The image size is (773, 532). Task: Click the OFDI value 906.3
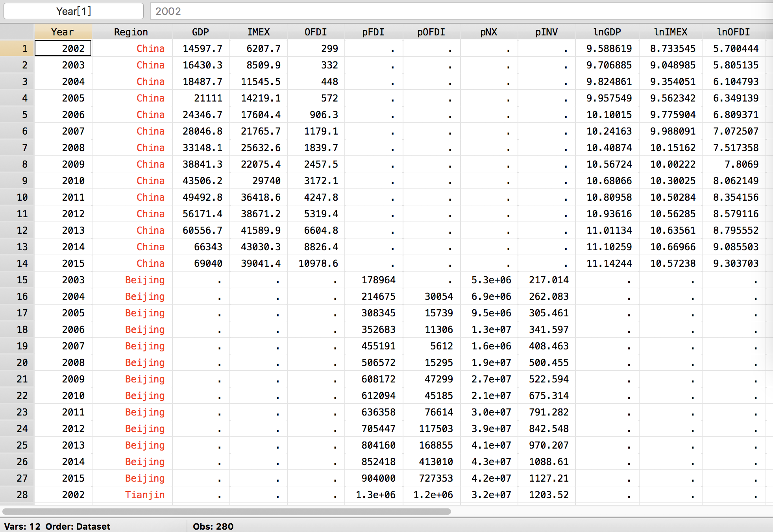(324, 115)
